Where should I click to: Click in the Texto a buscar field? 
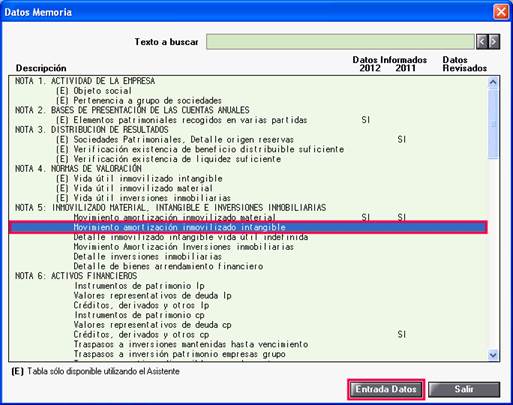(x=340, y=42)
